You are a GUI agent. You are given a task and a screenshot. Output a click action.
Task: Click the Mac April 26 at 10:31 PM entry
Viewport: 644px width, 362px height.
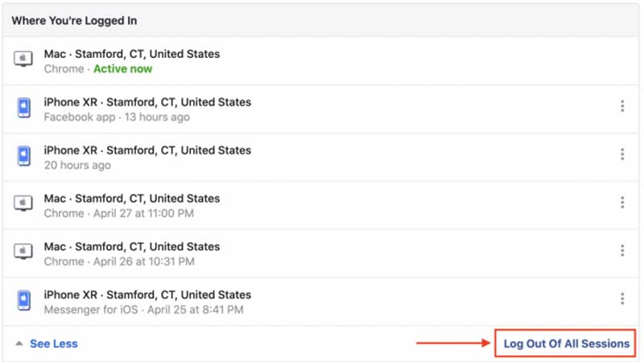(320, 253)
